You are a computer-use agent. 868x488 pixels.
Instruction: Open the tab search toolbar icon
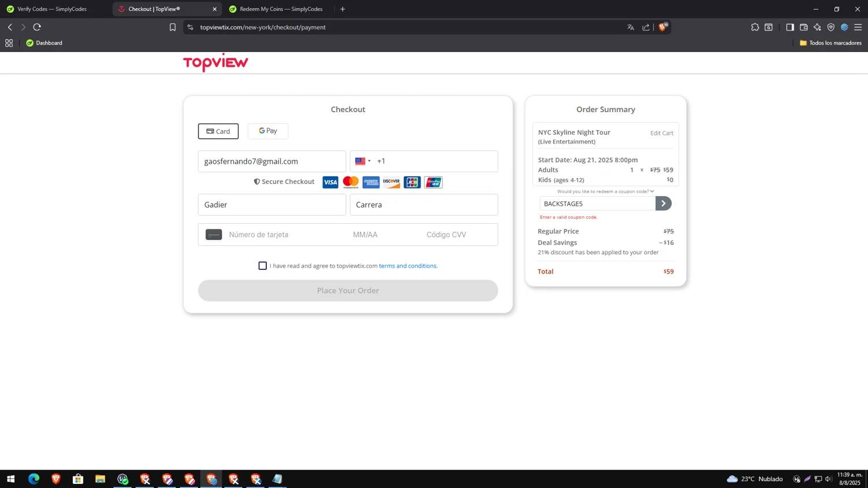click(768, 27)
